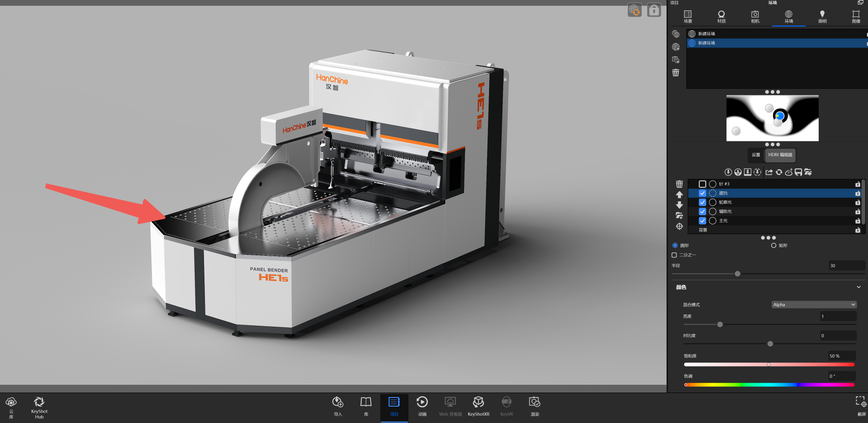Tick the 二分之一 checkbox
This screenshot has width=868, height=423.
[x=674, y=255]
